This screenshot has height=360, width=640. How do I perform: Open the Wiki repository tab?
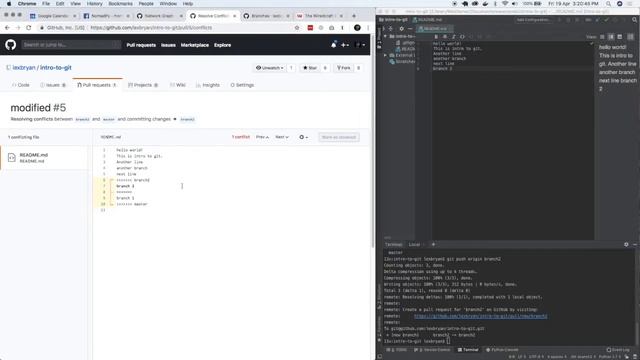click(178, 85)
